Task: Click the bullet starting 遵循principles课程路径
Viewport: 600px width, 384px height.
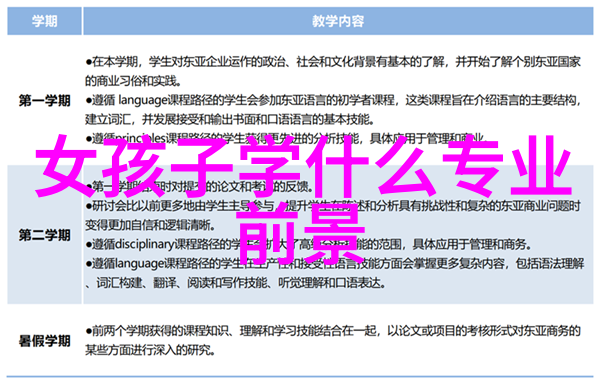Action: coord(285,138)
